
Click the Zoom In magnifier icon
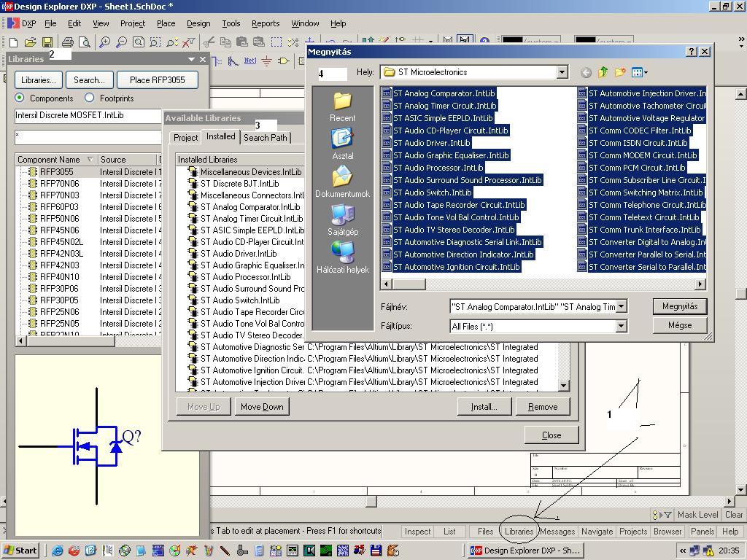[104, 42]
